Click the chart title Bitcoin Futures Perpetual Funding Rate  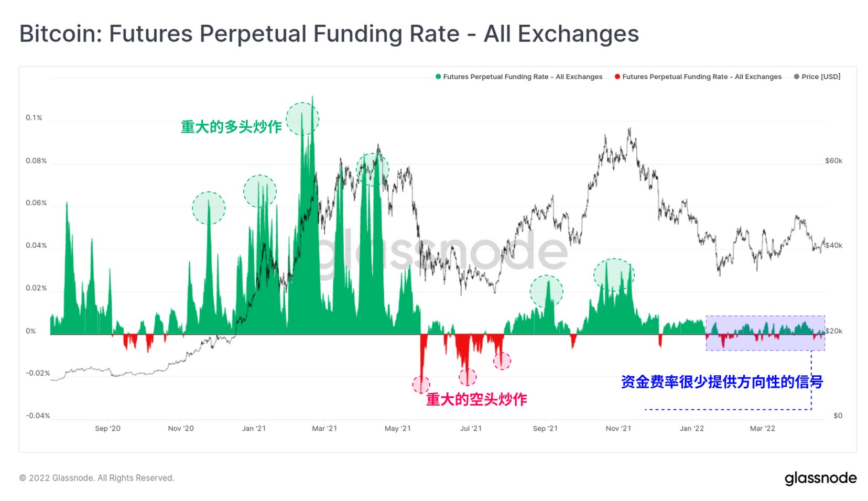click(329, 34)
